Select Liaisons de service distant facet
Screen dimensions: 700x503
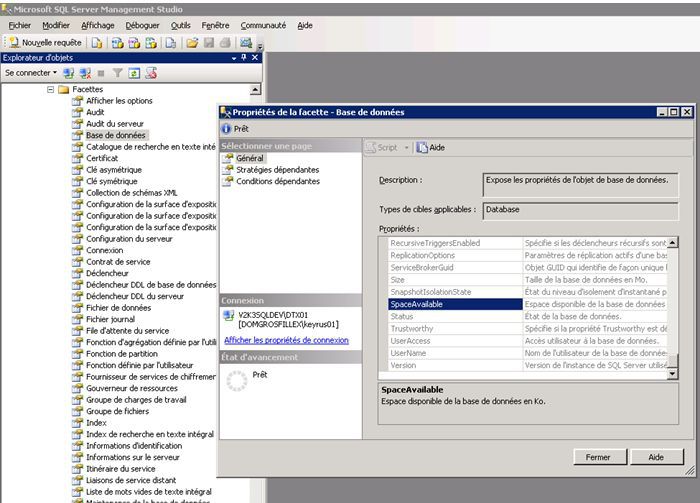pyautogui.click(x=131, y=480)
